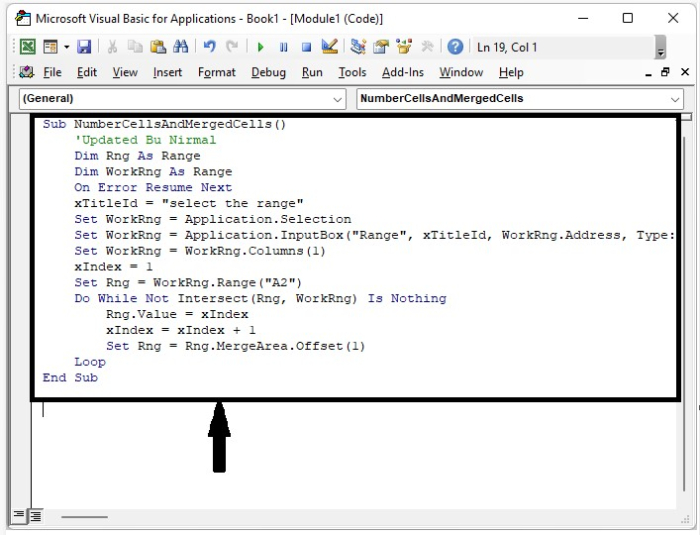This screenshot has height=535, width=700.
Task: Open the Format menu
Action: coord(217,72)
